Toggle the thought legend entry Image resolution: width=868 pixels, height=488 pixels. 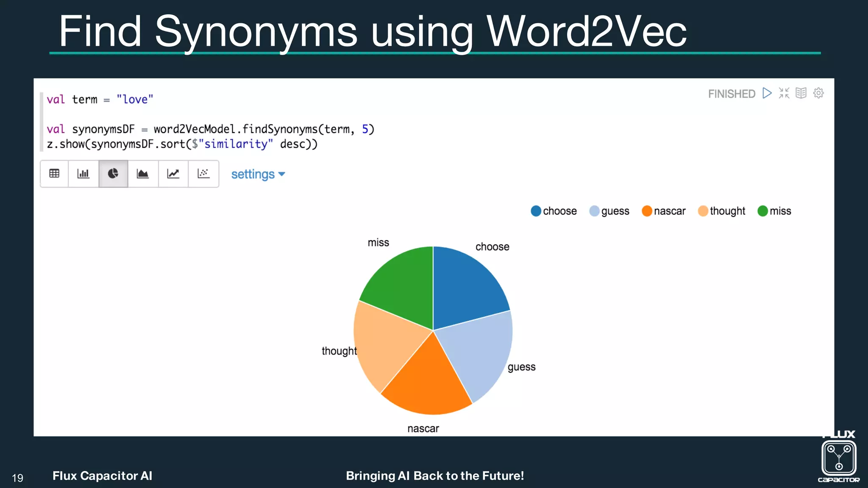tap(721, 211)
